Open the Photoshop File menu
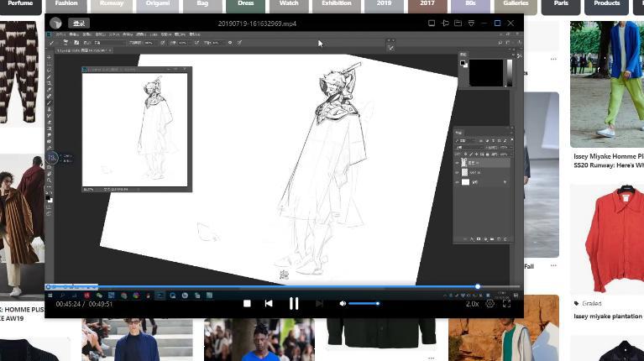 [60, 34]
